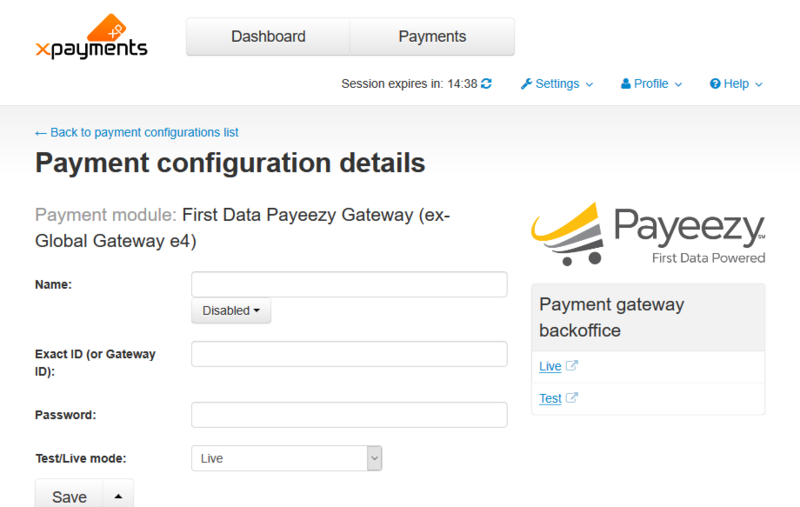Open the Dashboard tab
This screenshot has height=507, width=800.
268,37
